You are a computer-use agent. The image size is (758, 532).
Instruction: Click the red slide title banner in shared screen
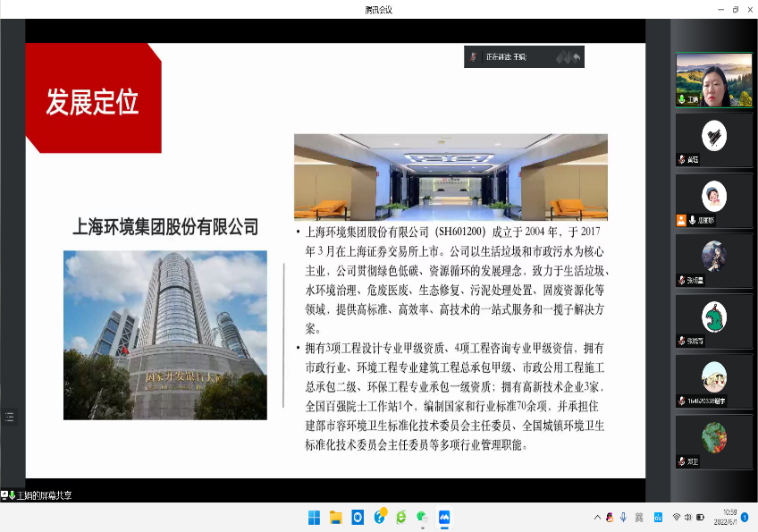pyautogui.click(x=93, y=98)
